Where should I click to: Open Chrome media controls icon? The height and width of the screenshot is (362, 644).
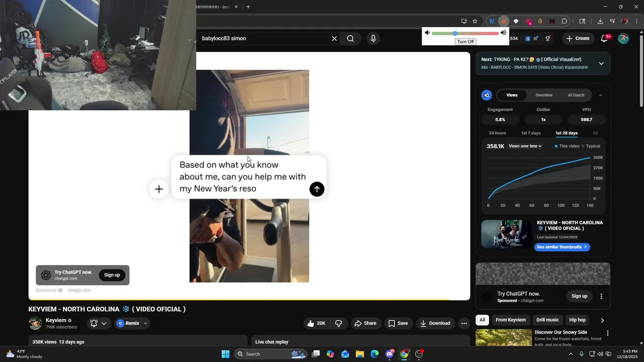612,21
